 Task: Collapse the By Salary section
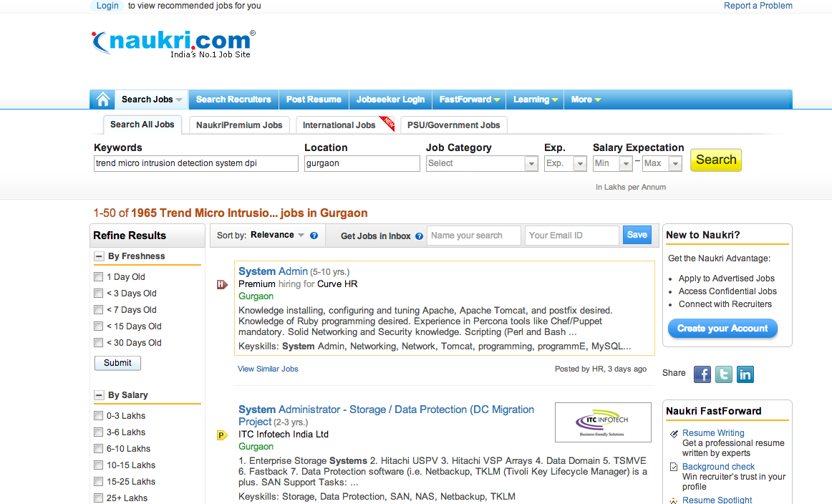[x=99, y=395]
